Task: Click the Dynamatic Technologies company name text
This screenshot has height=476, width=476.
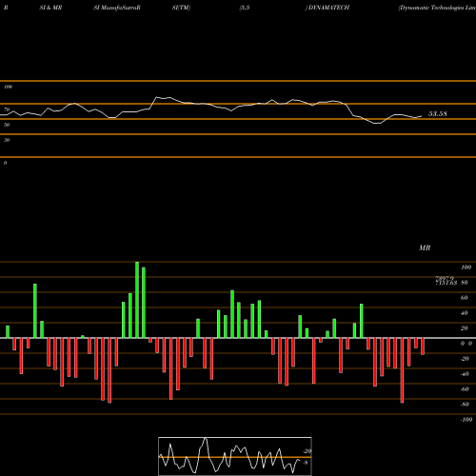Action: pos(438,8)
